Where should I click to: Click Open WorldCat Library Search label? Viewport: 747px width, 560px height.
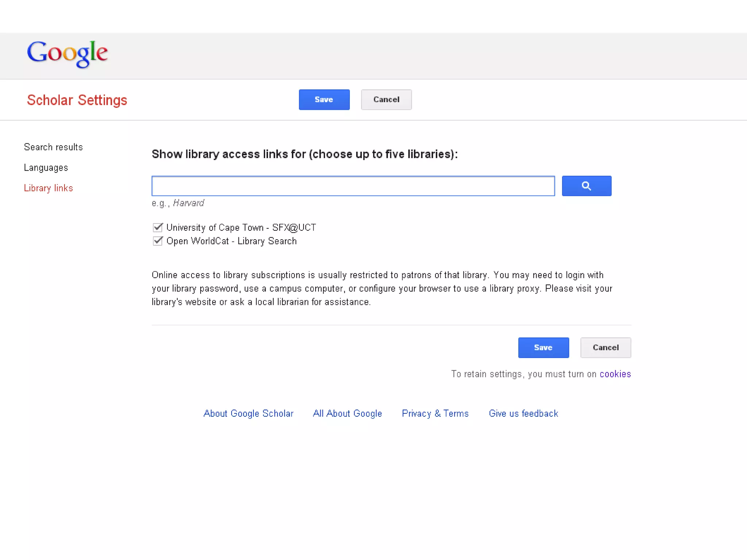click(x=231, y=241)
